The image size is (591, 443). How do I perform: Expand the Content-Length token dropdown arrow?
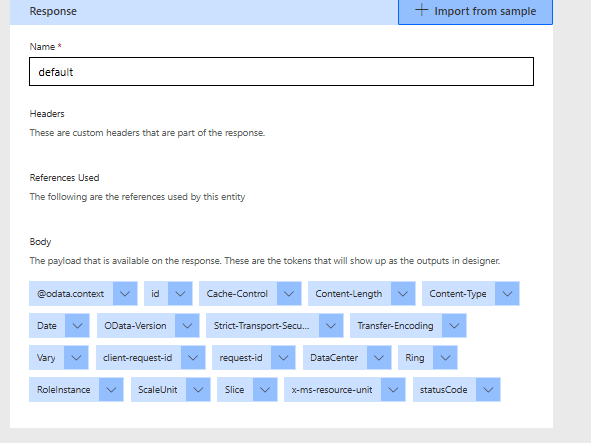tap(403, 294)
